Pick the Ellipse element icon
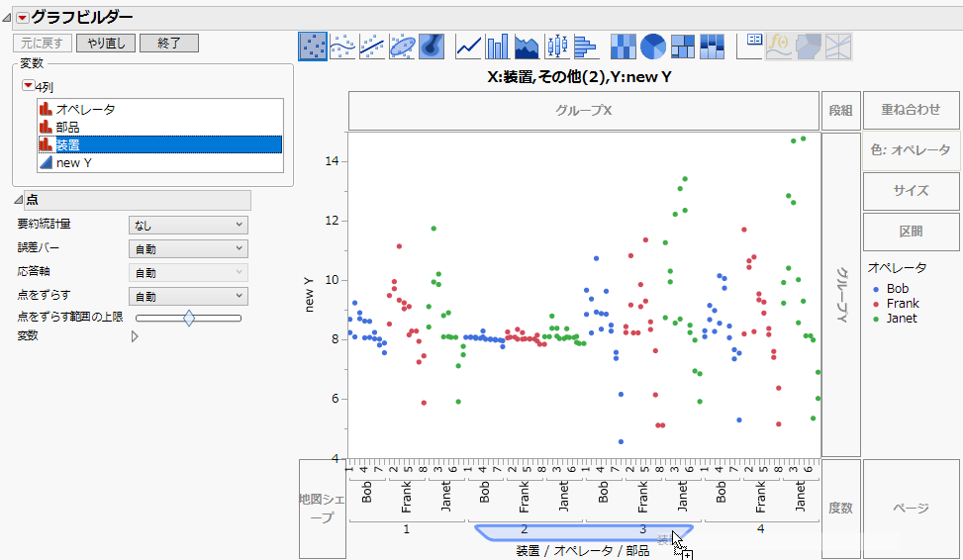This screenshot has width=963, height=560. 402,46
